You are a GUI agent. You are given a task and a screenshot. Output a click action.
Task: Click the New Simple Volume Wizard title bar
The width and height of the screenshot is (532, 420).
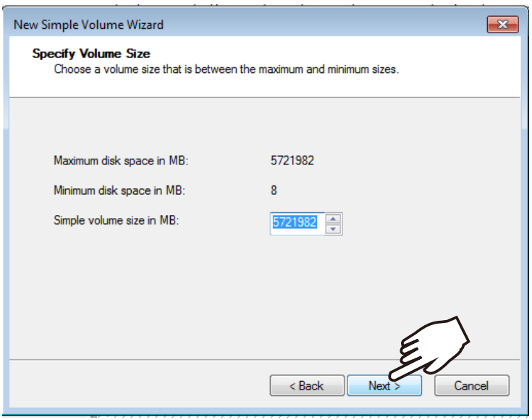pos(237,25)
